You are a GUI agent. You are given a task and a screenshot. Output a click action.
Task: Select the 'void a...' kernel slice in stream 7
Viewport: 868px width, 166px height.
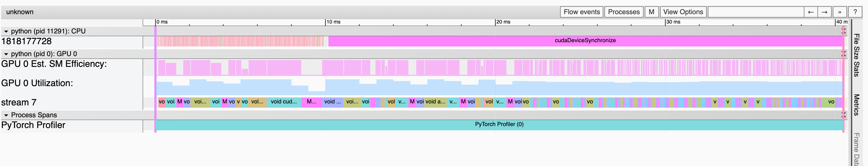435,102
